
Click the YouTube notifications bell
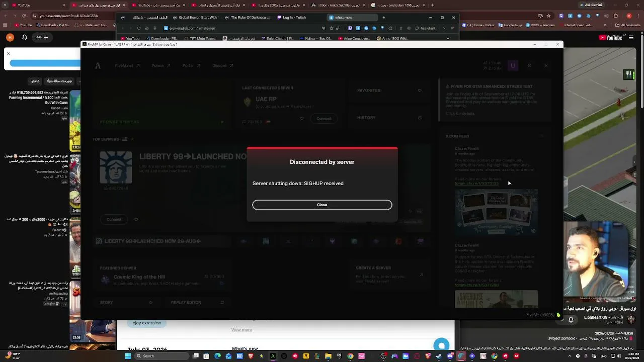coord(25,38)
